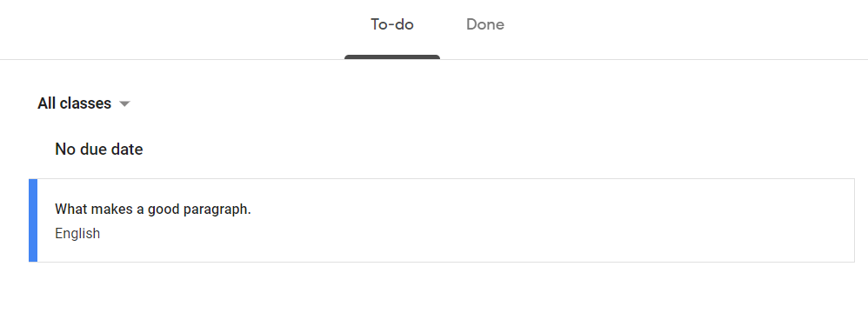
Task: Click the assignment title text about paragraphs
Action: [x=153, y=210]
